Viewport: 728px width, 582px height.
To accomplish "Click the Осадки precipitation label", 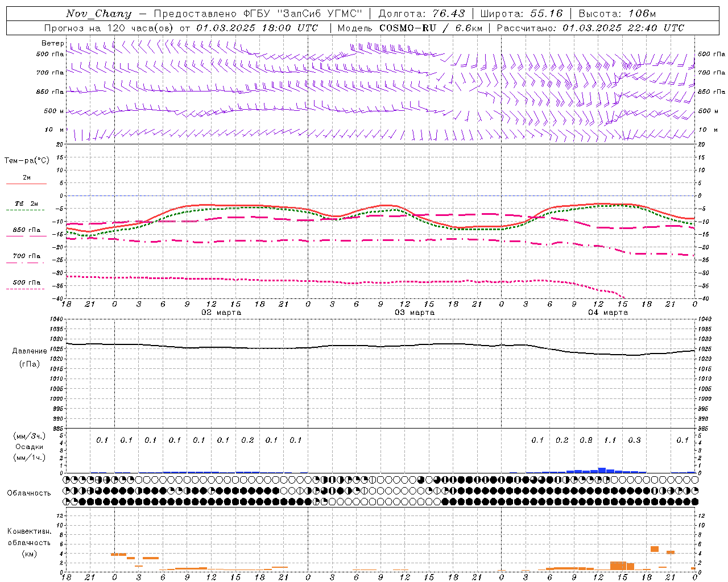I will [x=29, y=447].
